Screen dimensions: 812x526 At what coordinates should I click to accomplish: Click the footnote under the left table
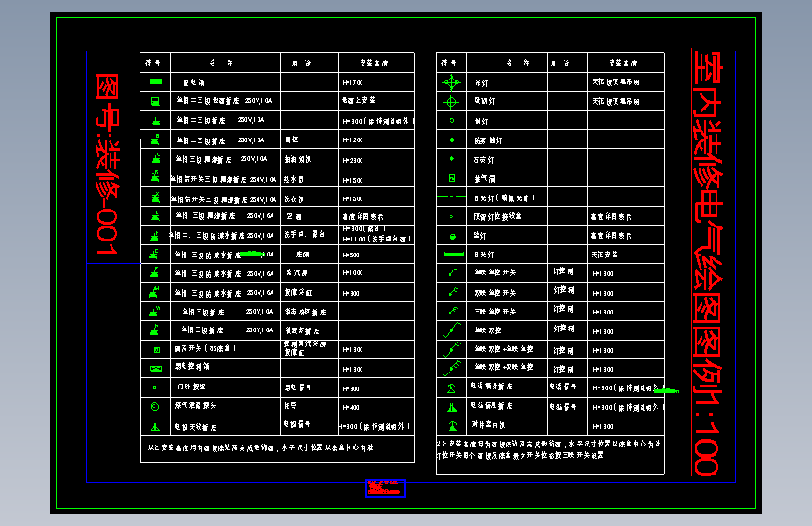pyautogui.click(x=260, y=447)
